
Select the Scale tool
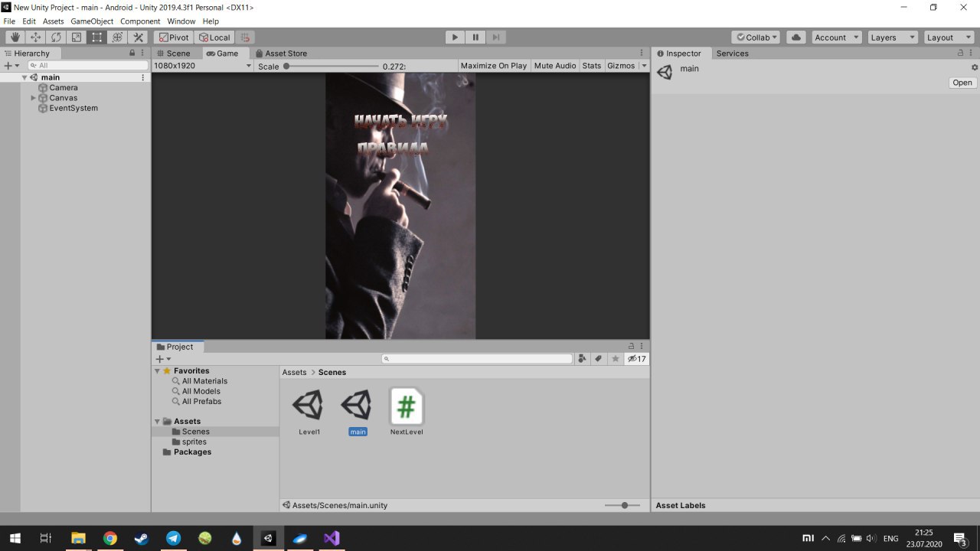[77, 37]
